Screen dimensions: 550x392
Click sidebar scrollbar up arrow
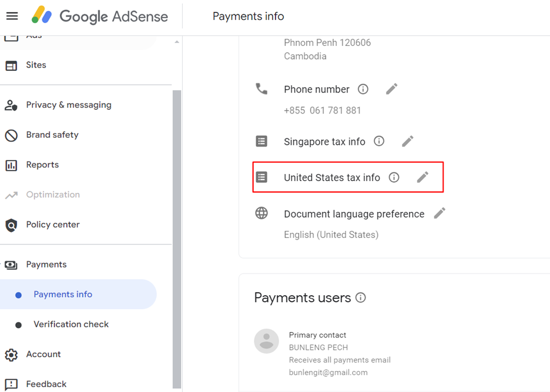(177, 42)
